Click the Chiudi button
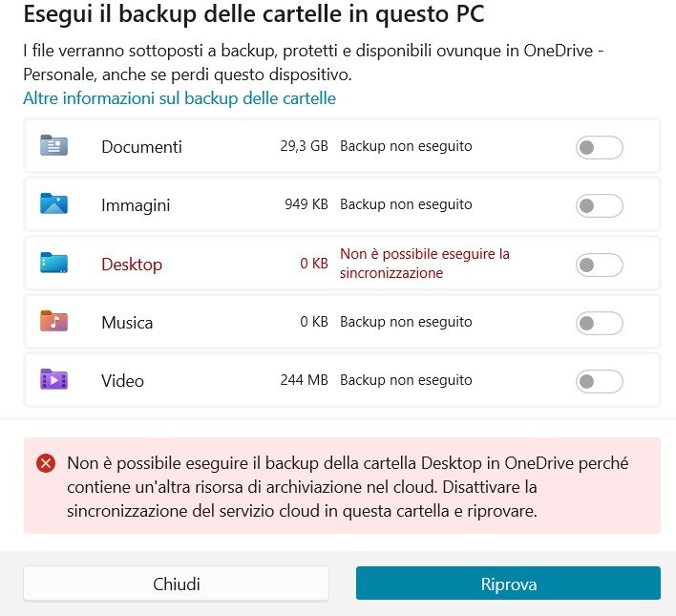This screenshot has width=676, height=616. click(x=176, y=584)
